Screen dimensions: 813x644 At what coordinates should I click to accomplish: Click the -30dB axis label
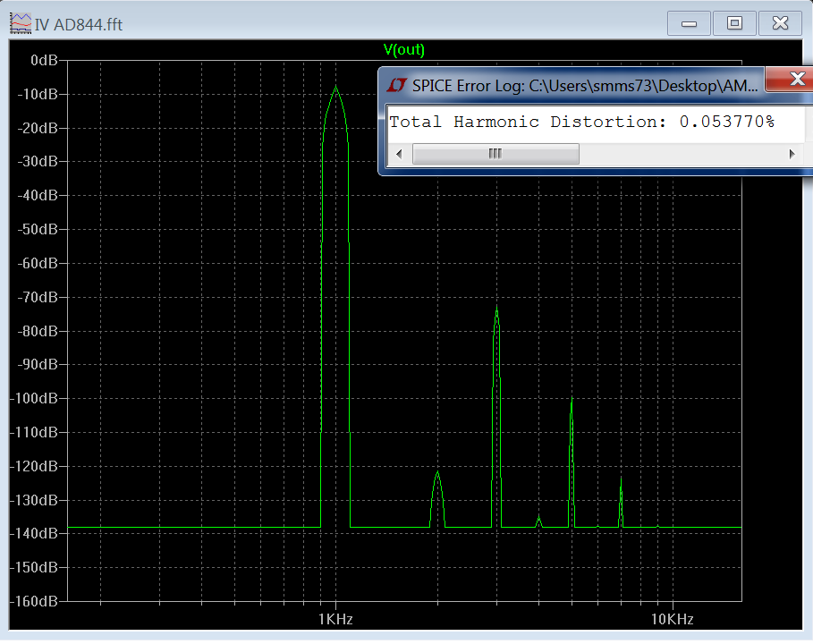tap(38, 161)
